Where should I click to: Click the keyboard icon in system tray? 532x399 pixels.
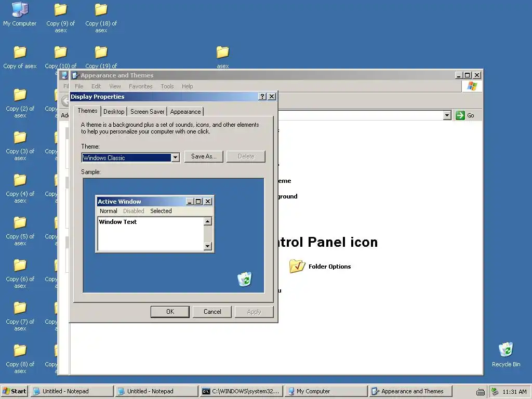click(480, 392)
